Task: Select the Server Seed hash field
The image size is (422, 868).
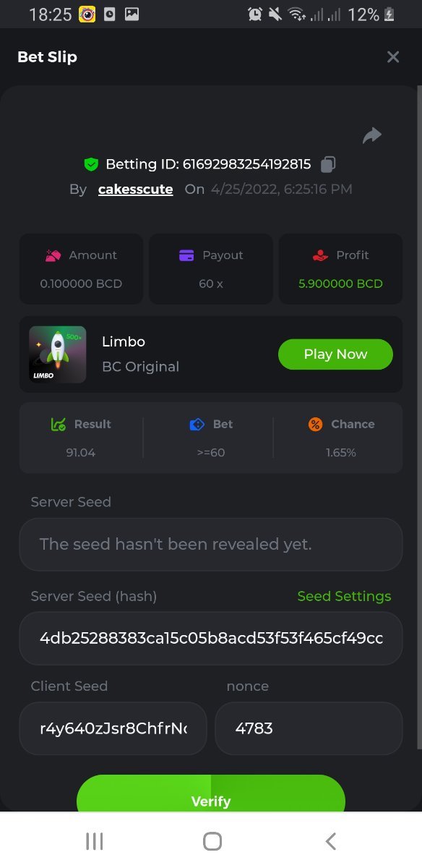Action: click(211, 639)
